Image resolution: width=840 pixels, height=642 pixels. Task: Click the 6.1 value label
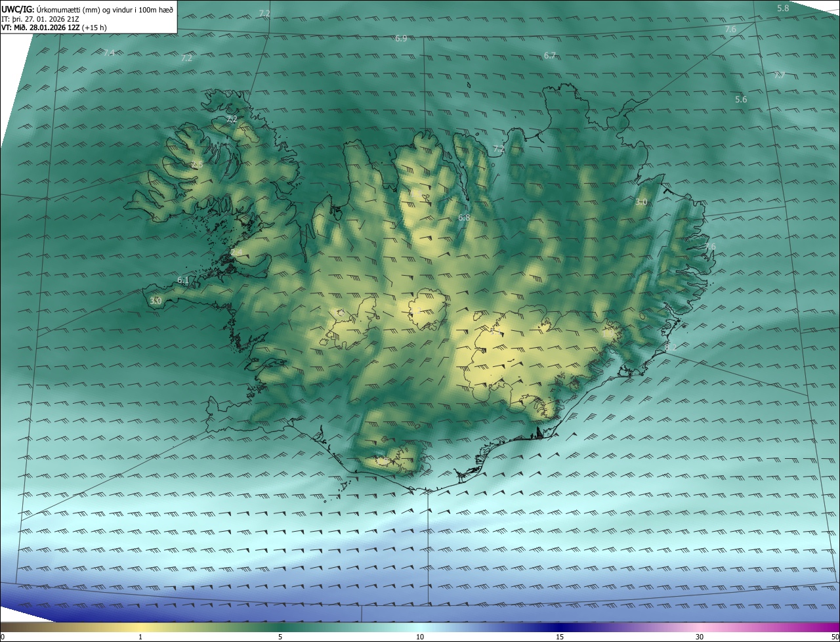click(183, 280)
